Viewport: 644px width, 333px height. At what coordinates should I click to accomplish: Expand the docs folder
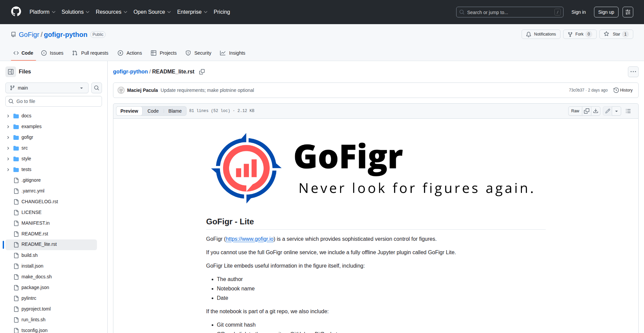coord(8,116)
